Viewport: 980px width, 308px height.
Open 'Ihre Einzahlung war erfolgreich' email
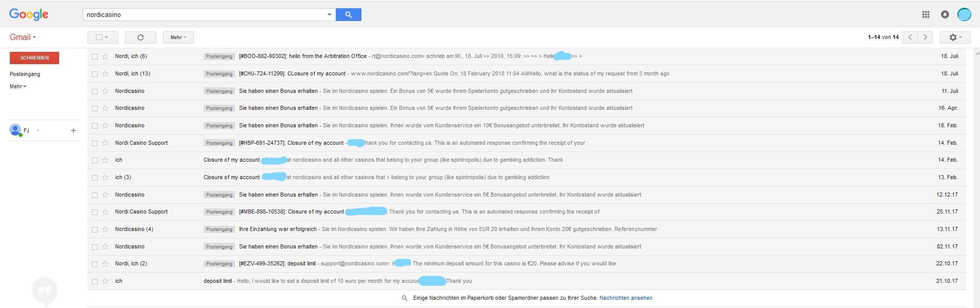click(x=278, y=229)
